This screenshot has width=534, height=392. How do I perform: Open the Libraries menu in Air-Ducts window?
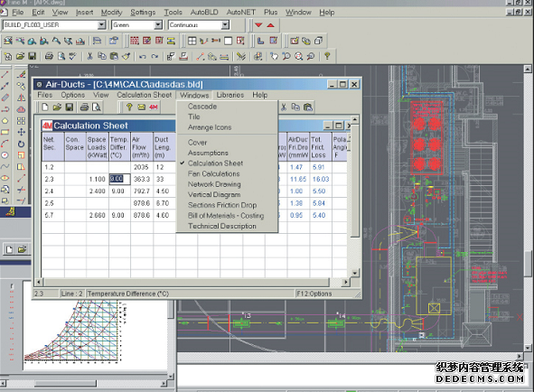[230, 95]
